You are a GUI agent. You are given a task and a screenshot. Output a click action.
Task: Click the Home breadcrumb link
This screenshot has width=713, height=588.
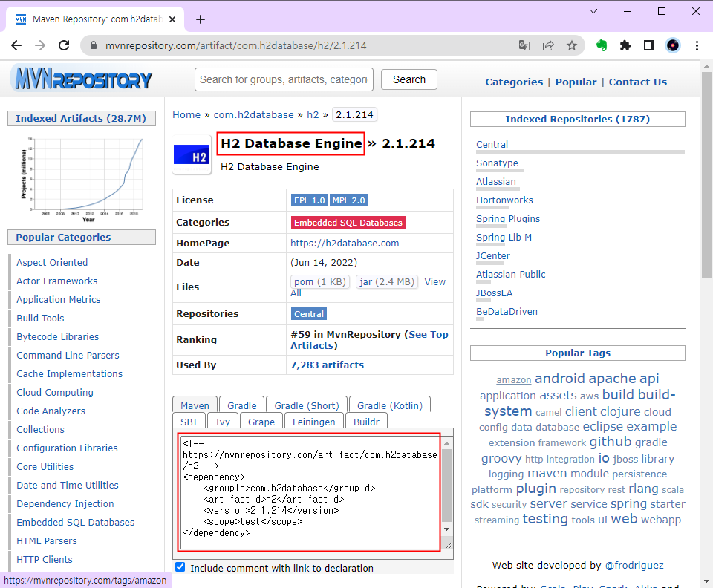pos(186,114)
